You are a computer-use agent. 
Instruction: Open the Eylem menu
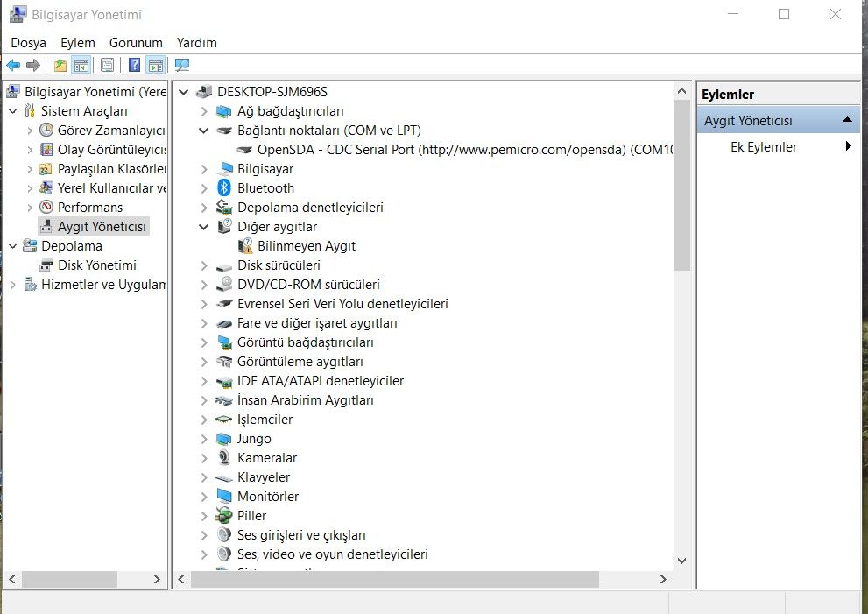[78, 43]
